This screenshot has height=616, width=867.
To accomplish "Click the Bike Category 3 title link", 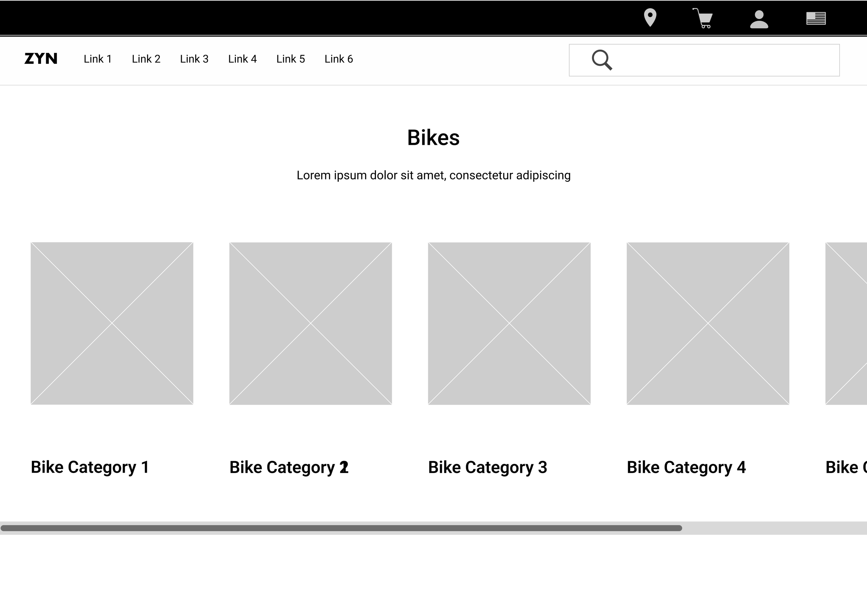I will coord(487,467).
